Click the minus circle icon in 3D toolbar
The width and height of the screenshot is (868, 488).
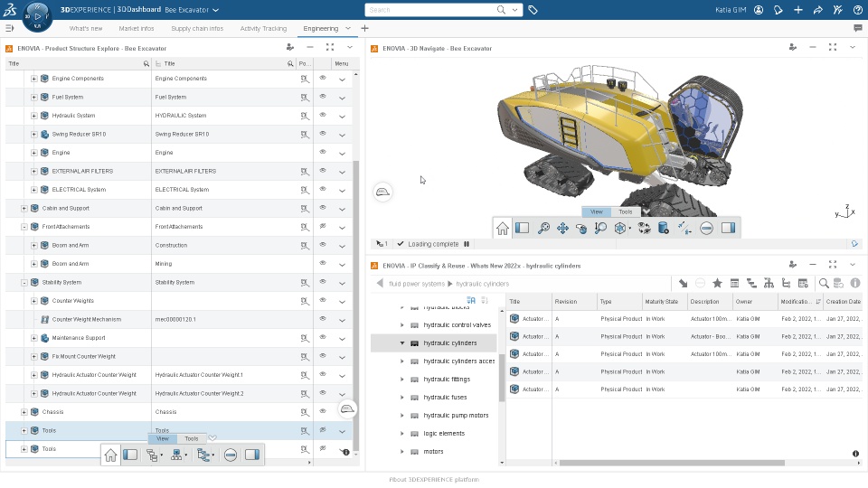coord(706,228)
